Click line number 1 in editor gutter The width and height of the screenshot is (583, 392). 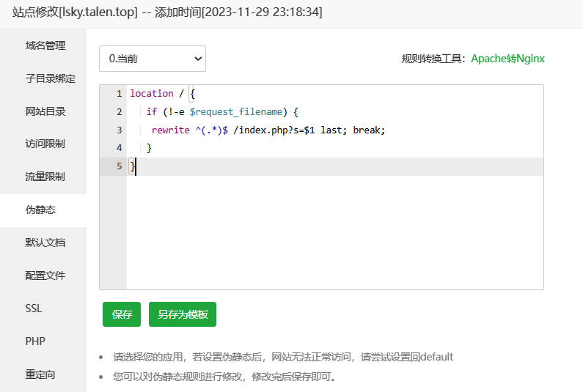pyautogui.click(x=118, y=94)
